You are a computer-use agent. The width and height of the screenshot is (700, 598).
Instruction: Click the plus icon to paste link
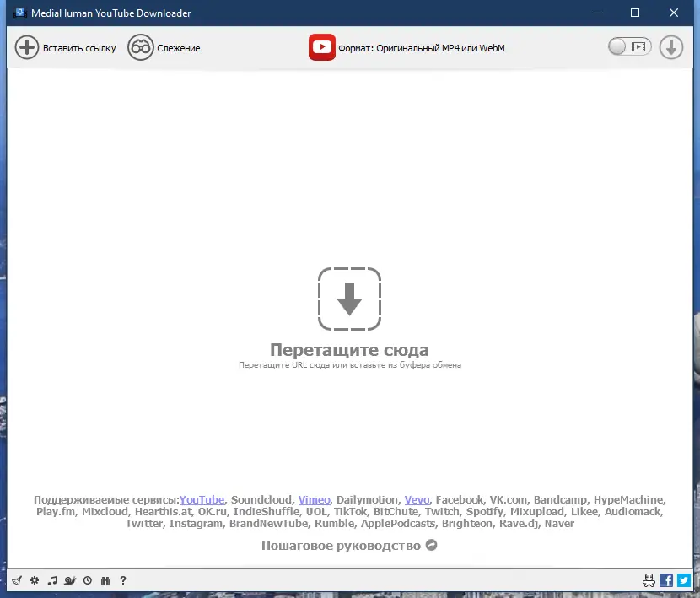coord(27,47)
